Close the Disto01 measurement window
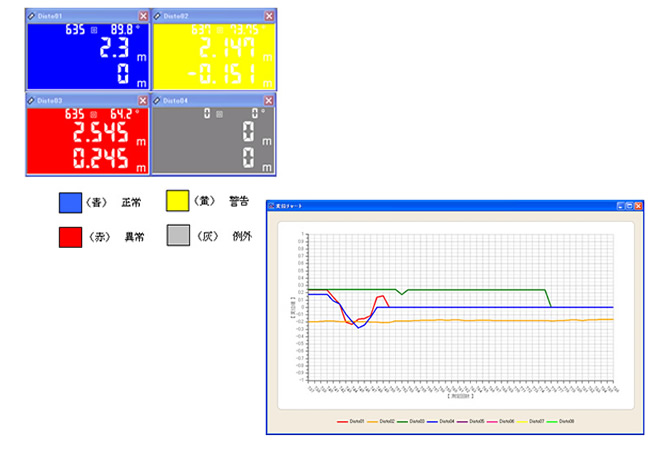Viewport: 650px width, 450px height. click(x=143, y=16)
